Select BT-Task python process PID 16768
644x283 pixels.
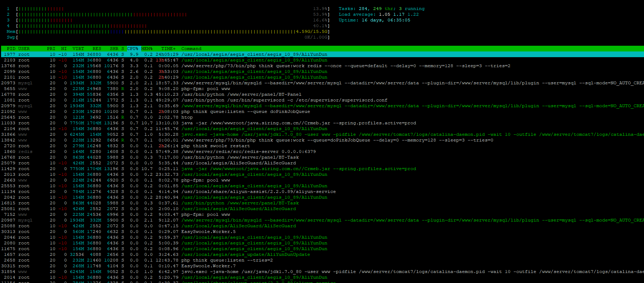pyautogui.click(x=322, y=157)
